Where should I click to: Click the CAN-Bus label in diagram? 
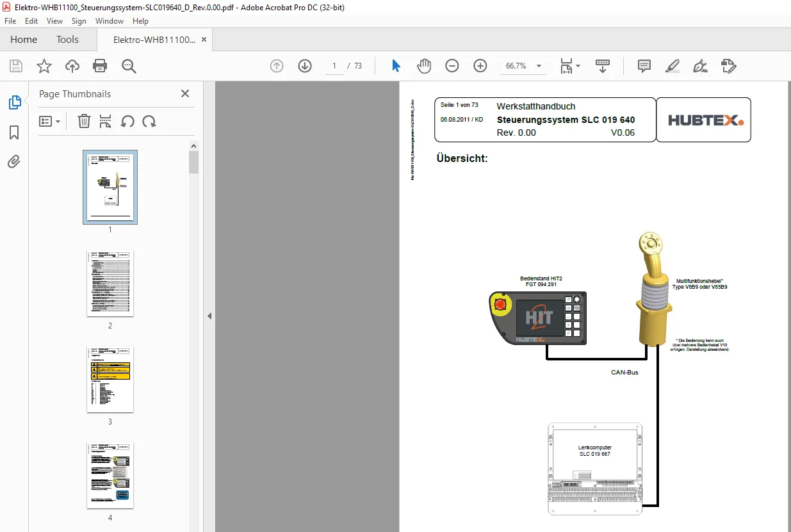coord(624,372)
